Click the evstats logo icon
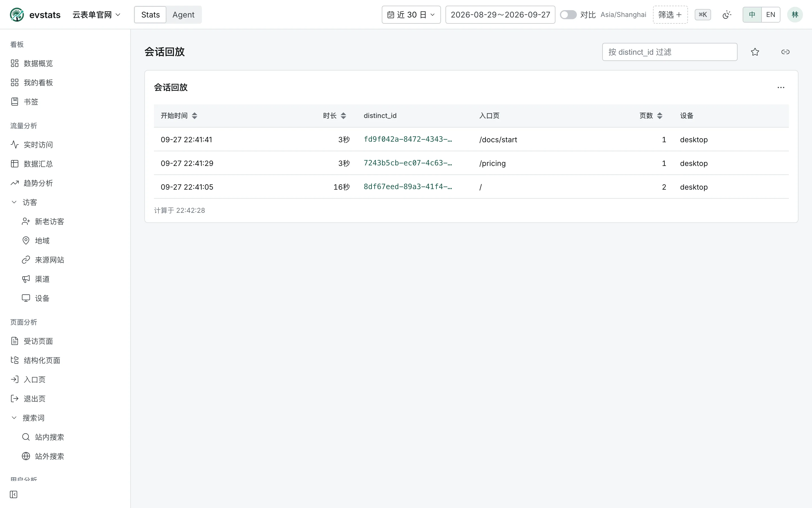Image resolution: width=812 pixels, height=508 pixels. (17, 15)
